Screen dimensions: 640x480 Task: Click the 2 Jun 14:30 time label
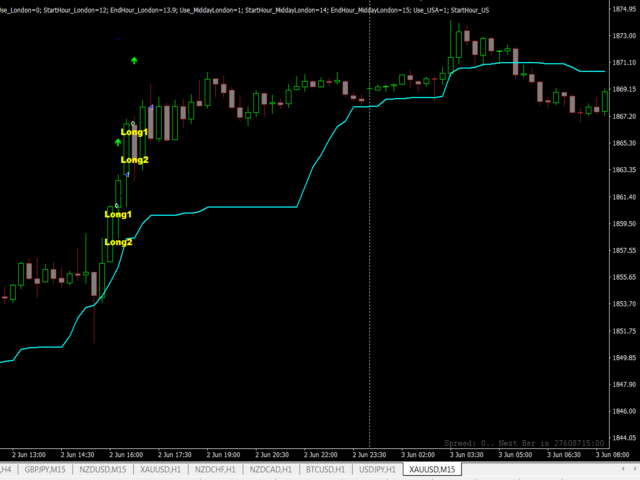point(78,455)
